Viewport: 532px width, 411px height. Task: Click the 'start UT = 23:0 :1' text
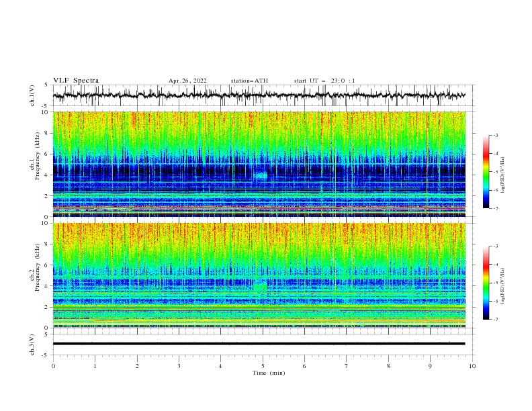[x=324, y=81]
